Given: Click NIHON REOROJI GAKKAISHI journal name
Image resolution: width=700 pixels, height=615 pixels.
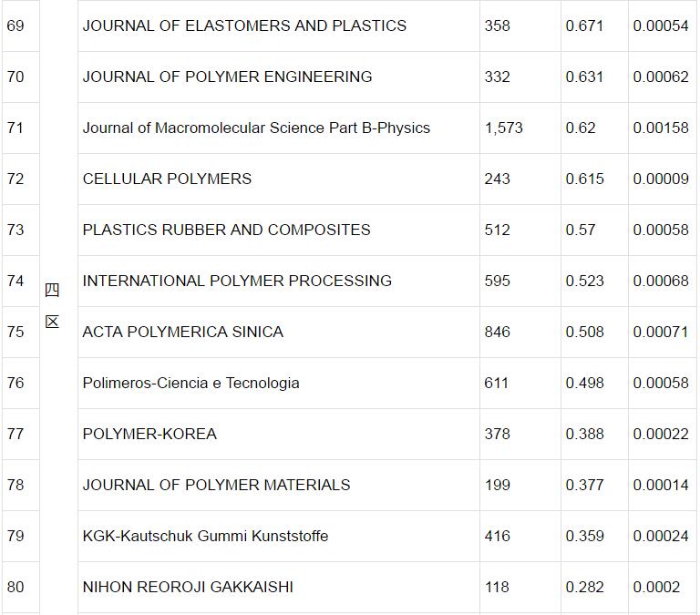Looking at the screenshot, I should coord(188,587).
